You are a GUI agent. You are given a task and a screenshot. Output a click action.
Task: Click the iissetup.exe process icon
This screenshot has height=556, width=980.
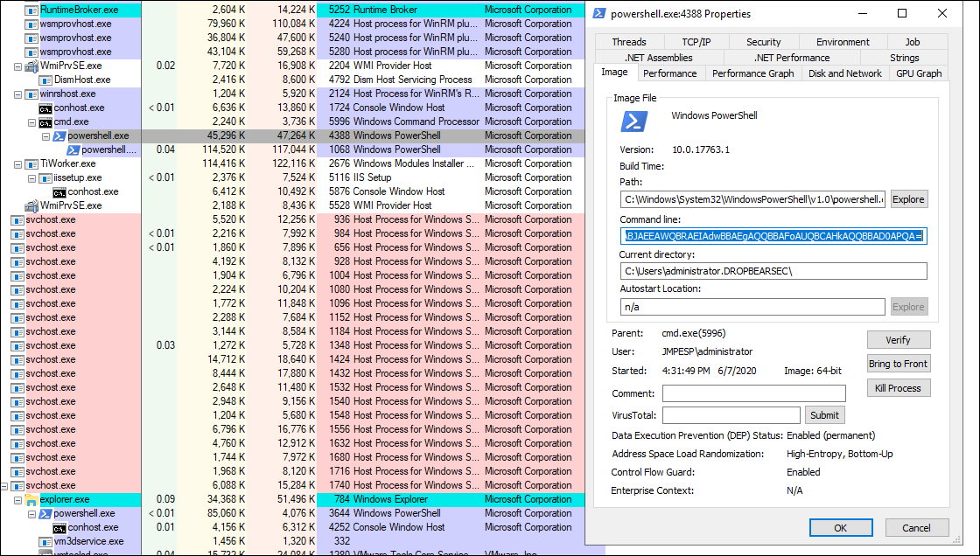[x=45, y=178]
